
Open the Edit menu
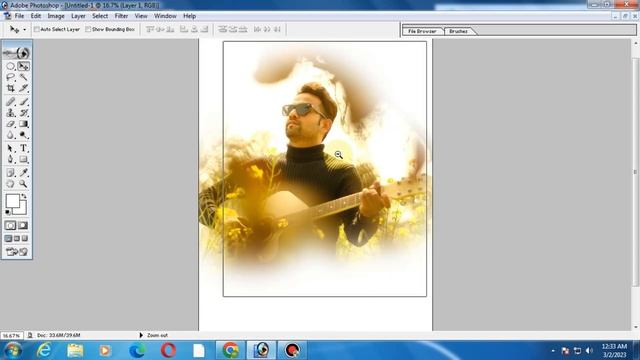[36, 16]
